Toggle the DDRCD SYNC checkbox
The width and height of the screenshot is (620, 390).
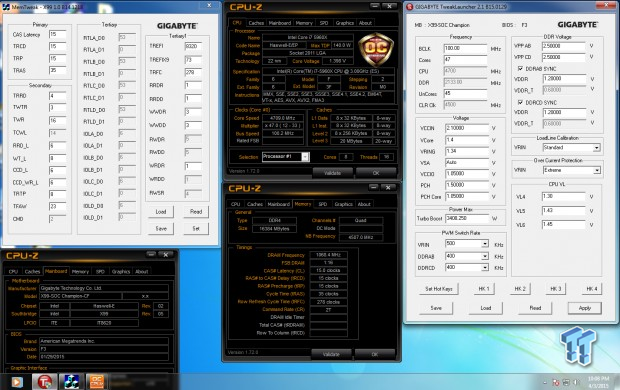tap(520, 102)
